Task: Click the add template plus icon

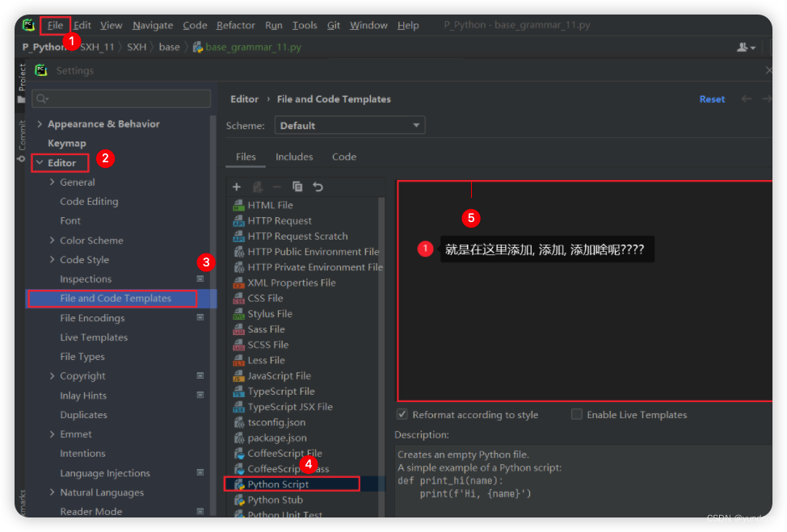Action: coord(237,187)
